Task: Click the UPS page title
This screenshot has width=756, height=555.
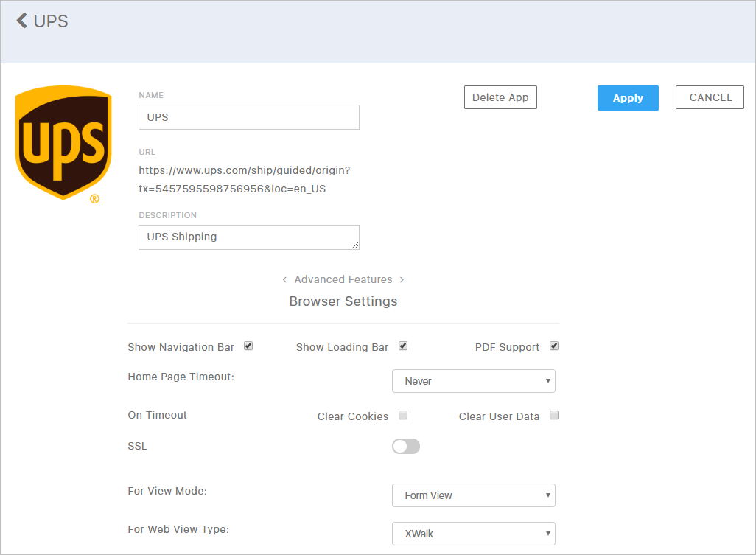Action: click(51, 21)
